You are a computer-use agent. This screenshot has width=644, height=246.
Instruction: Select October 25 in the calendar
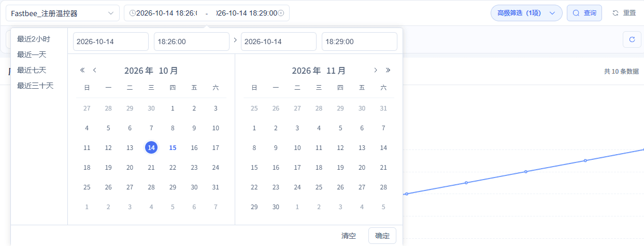click(x=87, y=187)
